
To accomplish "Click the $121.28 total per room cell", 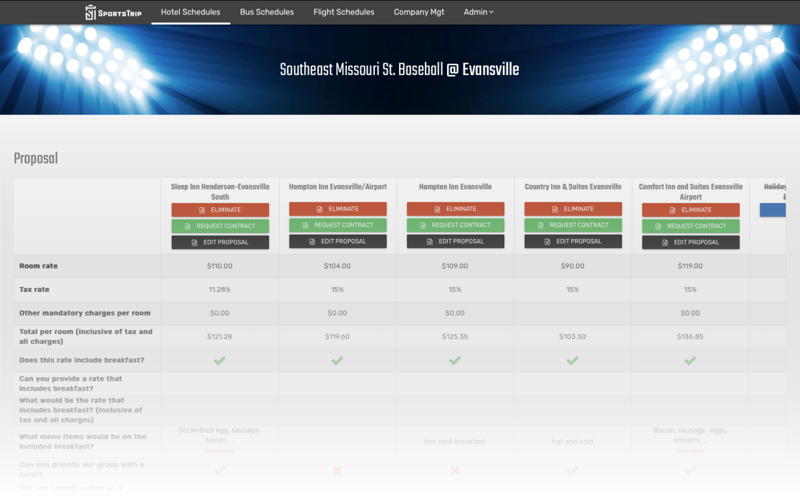I will click(219, 336).
